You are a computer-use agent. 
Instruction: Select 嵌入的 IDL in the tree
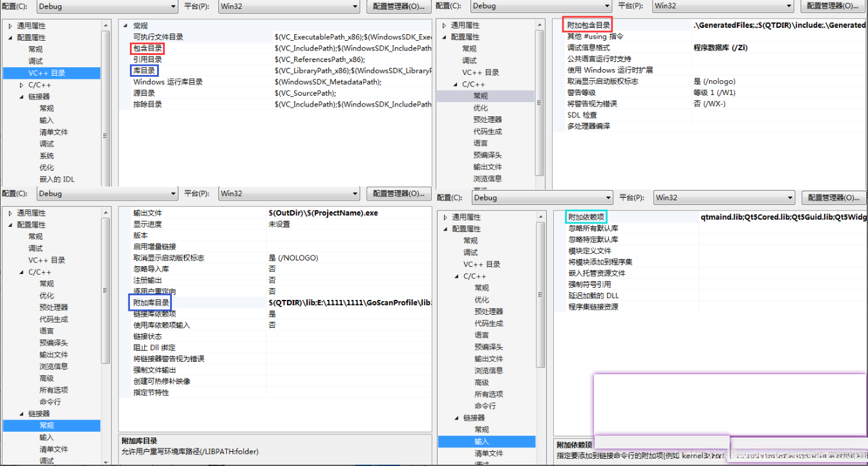pos(57,179)
